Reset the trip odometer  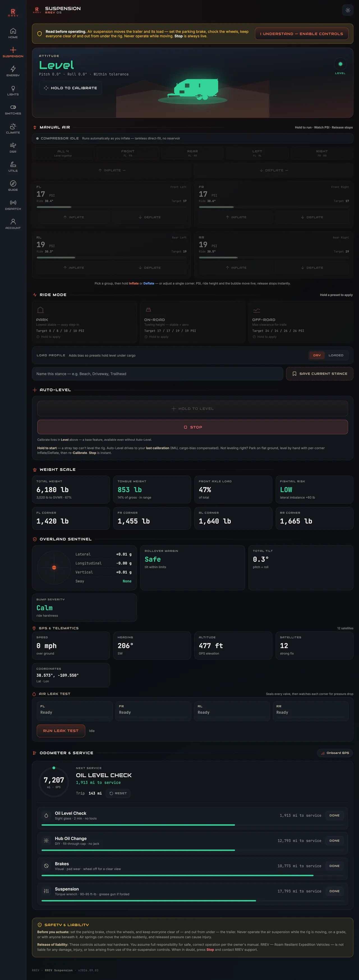(x=118, y=793)
